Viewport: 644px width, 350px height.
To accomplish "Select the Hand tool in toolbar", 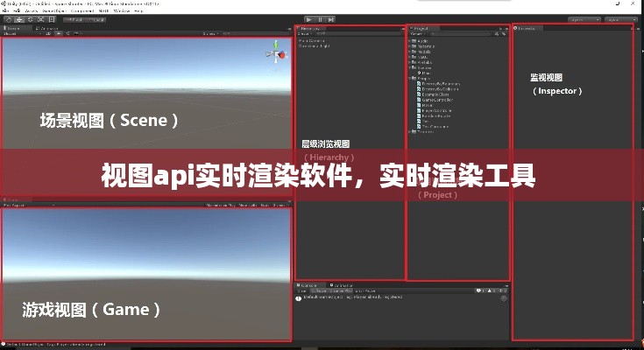I will [x=7, y=19].
